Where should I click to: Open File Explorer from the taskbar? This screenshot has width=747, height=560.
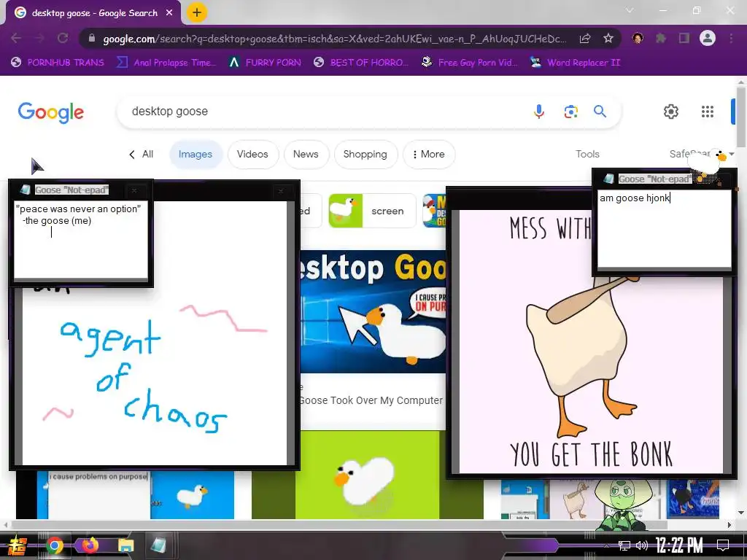pyautogui.click(x=125, y=545)
